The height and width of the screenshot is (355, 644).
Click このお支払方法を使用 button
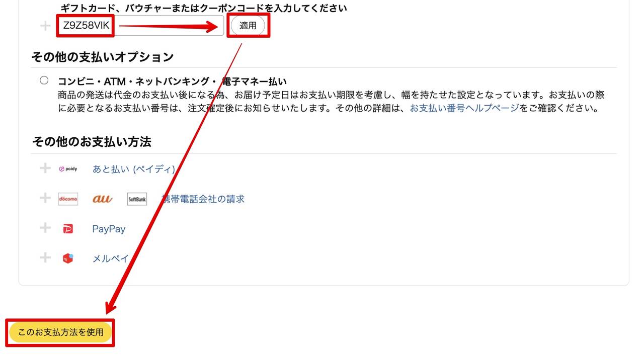[x=60, y=332]
